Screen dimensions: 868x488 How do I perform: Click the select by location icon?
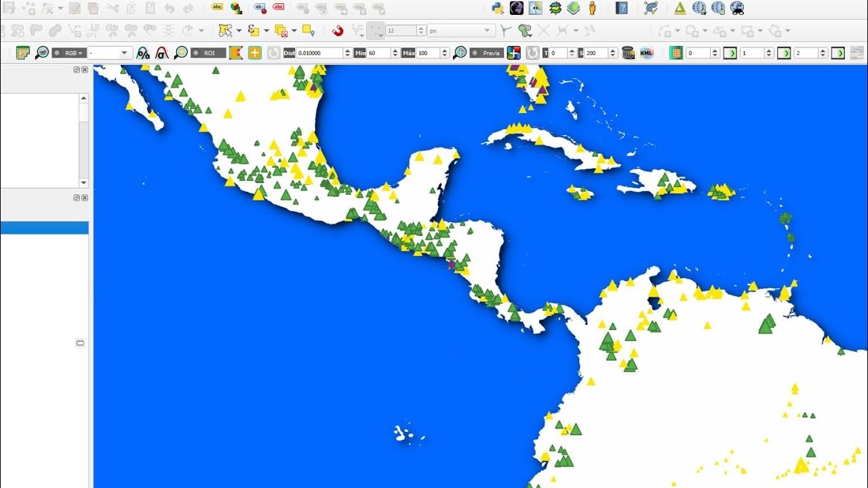pyautogui.click(x=309, y=30)
